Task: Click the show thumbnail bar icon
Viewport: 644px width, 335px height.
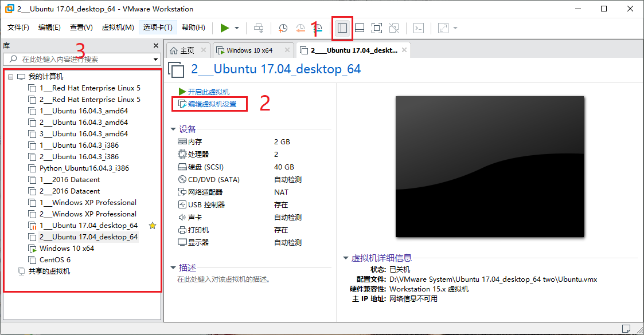Action: point(360,27)
